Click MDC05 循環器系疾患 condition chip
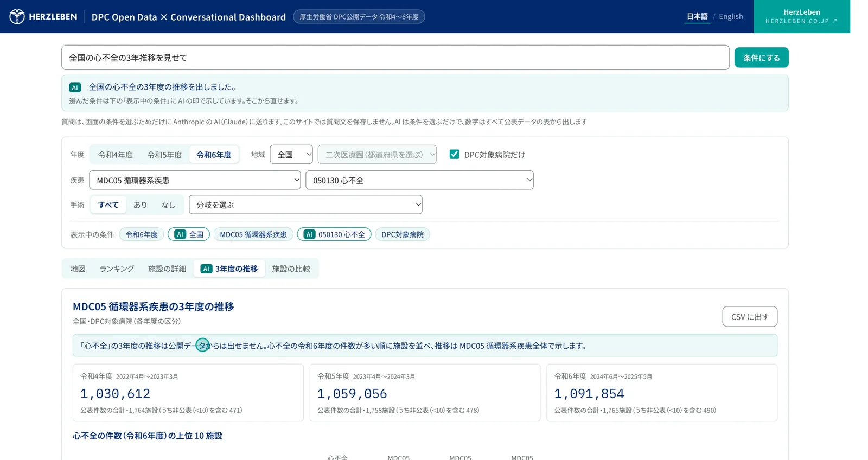Image resolution: width=868 pixels, height=460 pixels. click(x=253, y=234)
